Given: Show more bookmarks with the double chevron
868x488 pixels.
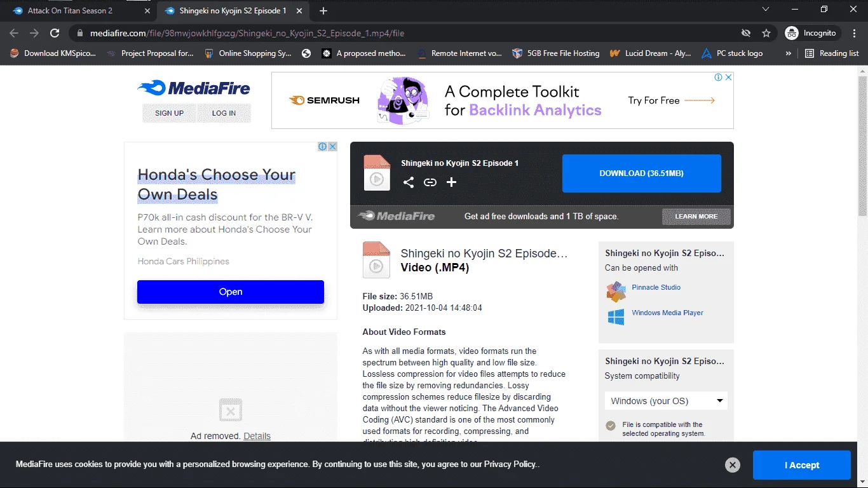Looking at the screenshot, I should tap(789, 53).
